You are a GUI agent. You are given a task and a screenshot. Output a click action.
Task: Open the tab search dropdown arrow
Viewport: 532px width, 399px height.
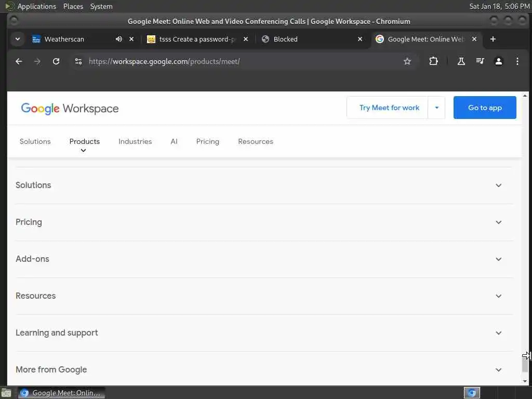pyautogui.click(x=18, y=39)
